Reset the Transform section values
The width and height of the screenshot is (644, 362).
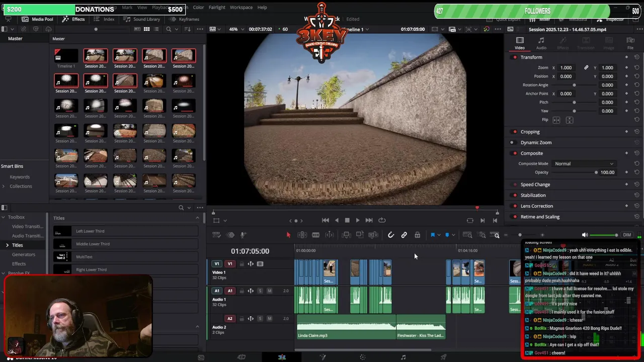pyautogui.click(x=637, y=57)
